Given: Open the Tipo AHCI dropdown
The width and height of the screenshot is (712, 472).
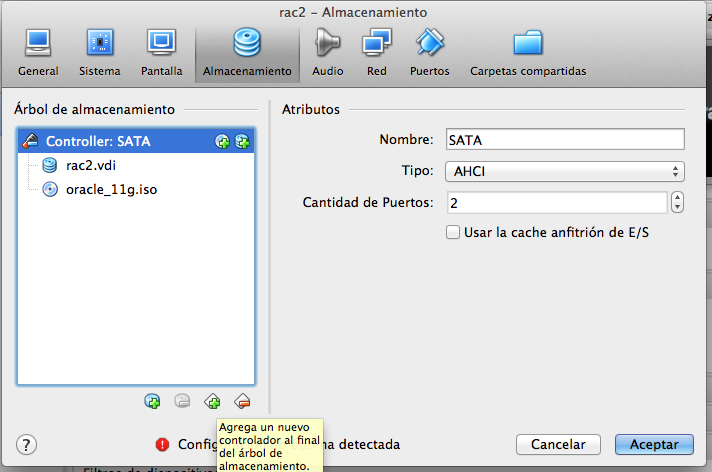Looking at the screenshot, I should [564, 171].
